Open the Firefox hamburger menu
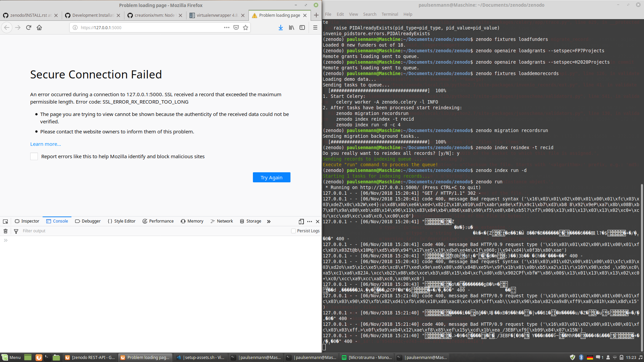Screen dimensions: 644x362 click(x=315, y=27)
